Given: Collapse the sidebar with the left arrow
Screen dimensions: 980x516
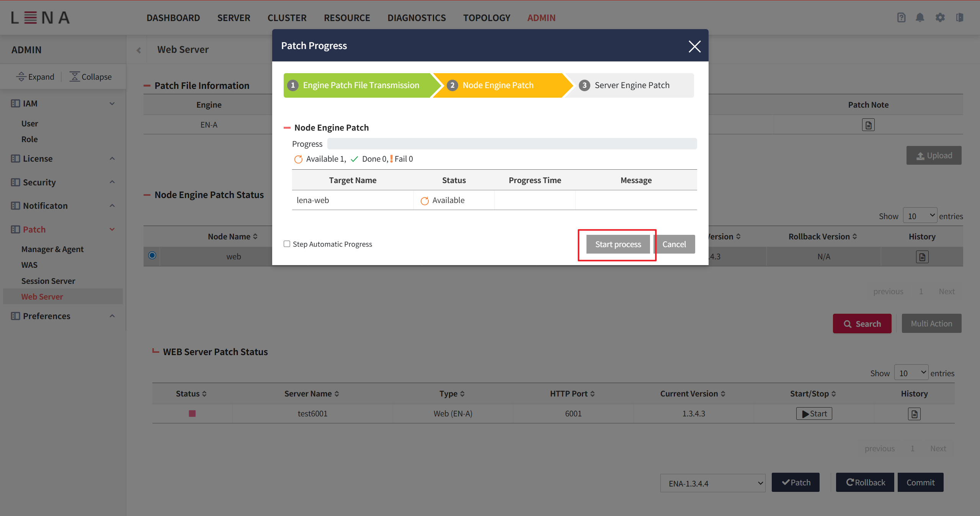Looking at the screenshot, I should point(139,50).
